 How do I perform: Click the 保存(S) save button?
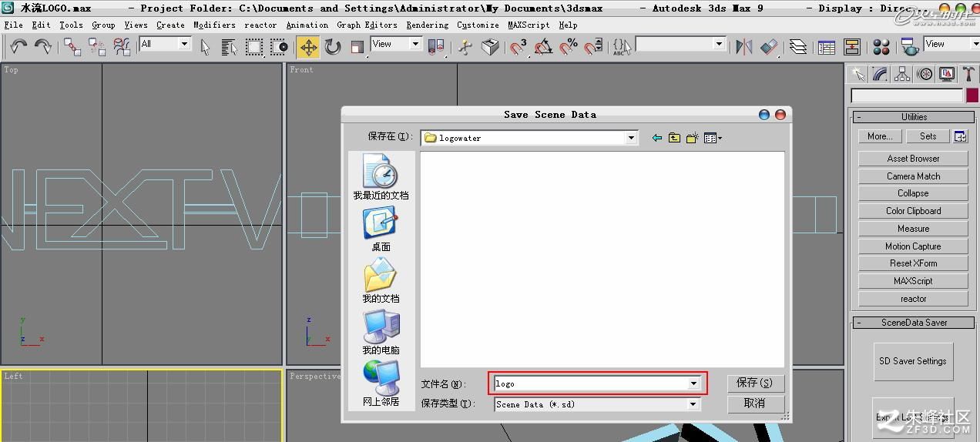tap(755, 383)
